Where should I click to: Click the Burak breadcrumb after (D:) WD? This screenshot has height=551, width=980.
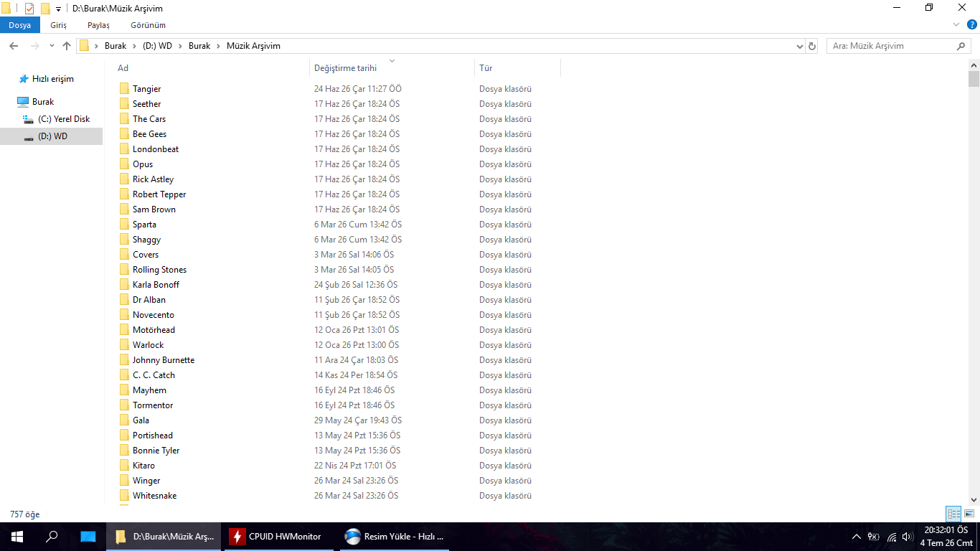[x=199, y=46]
